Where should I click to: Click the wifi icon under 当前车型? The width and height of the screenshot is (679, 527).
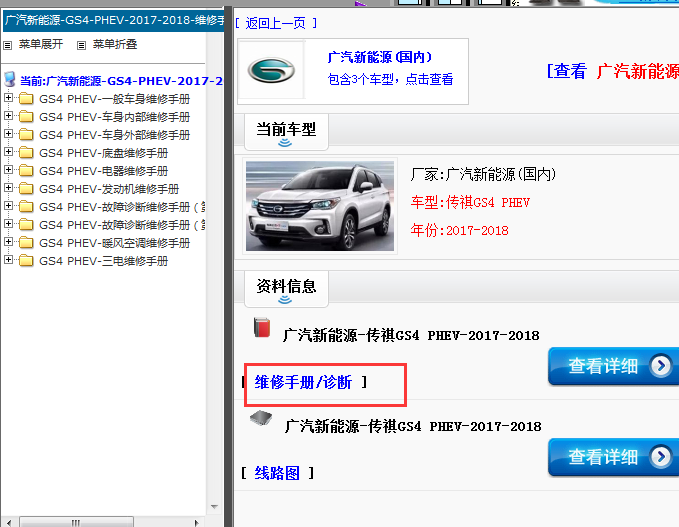tap(285, 142)
